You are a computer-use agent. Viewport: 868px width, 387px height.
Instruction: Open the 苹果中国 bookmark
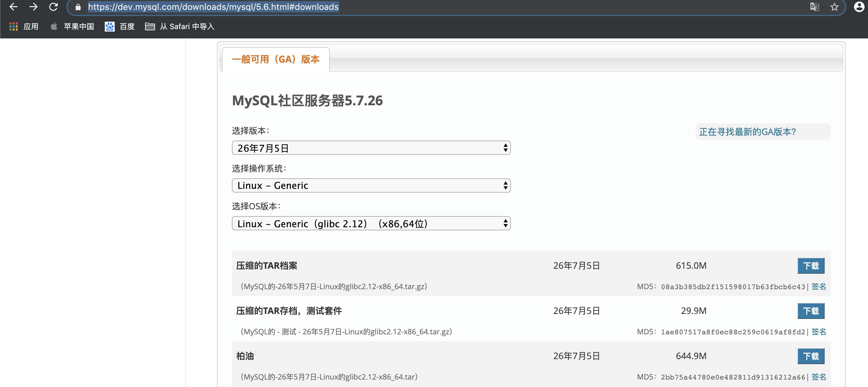point(72,27)
